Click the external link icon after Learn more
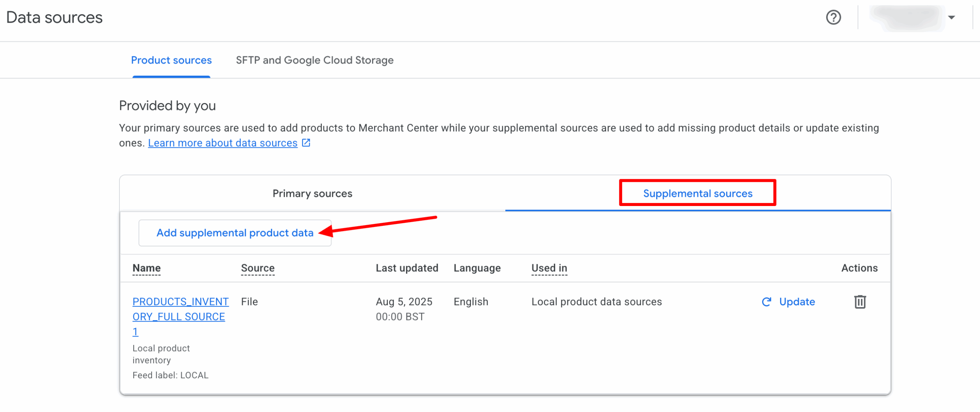The height and width of the screenshot is (412, 980). point(306,143)
